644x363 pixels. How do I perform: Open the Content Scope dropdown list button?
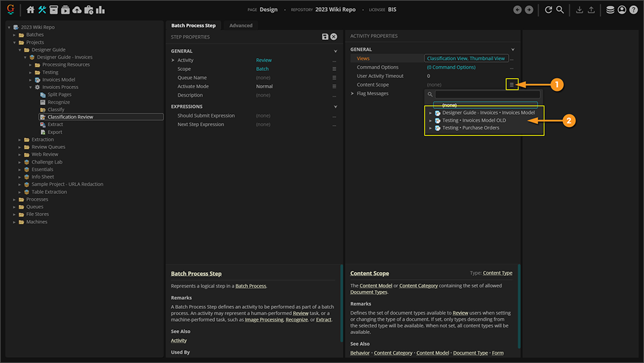coord(512,84)
